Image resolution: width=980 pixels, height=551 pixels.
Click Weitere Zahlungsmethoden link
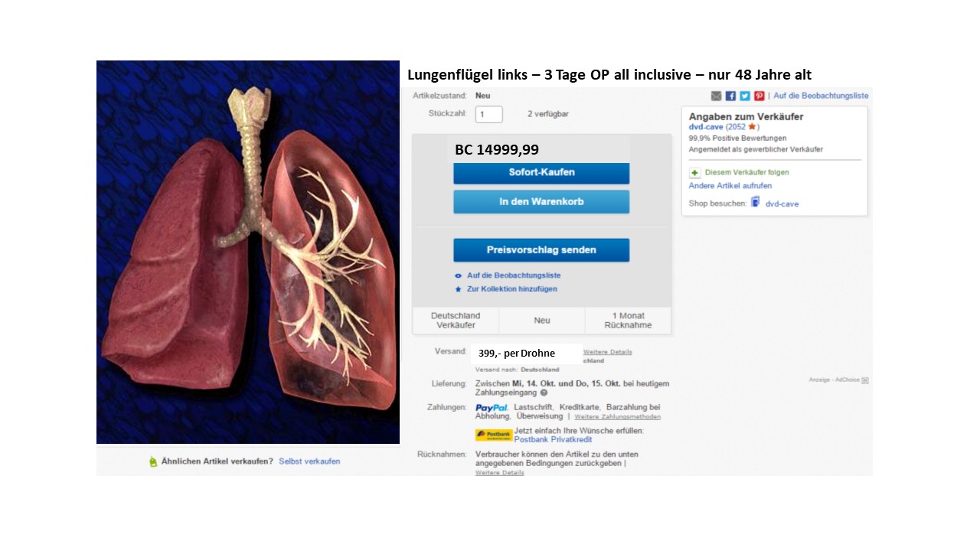coord(617,417)
